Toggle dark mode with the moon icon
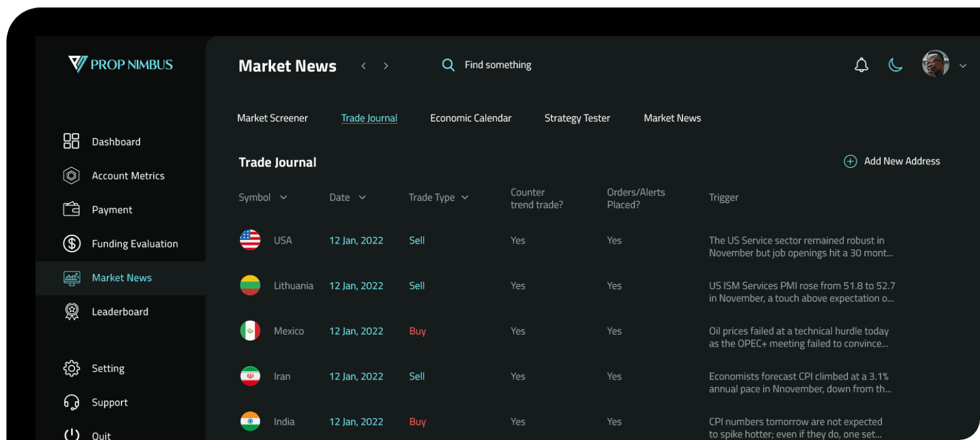980x440 pixels. click(895, 65)
